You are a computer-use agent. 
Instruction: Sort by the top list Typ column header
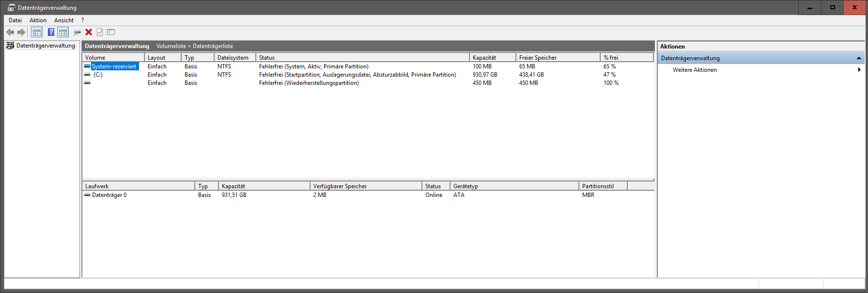198,57
